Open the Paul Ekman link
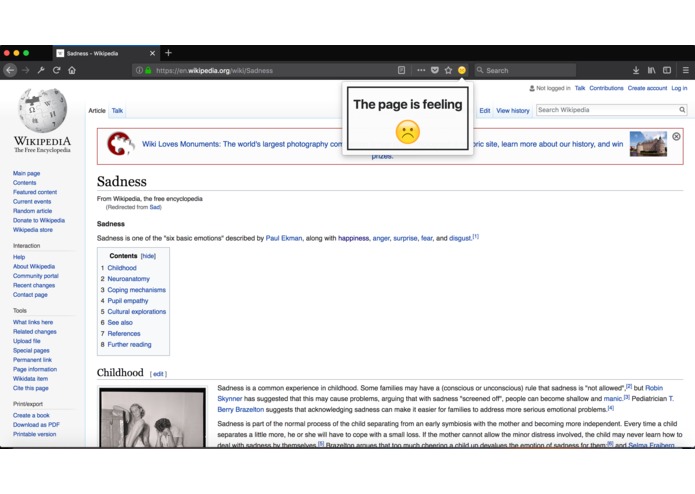Viewport: 695px width, 494px height. click(x=284, y=238)
